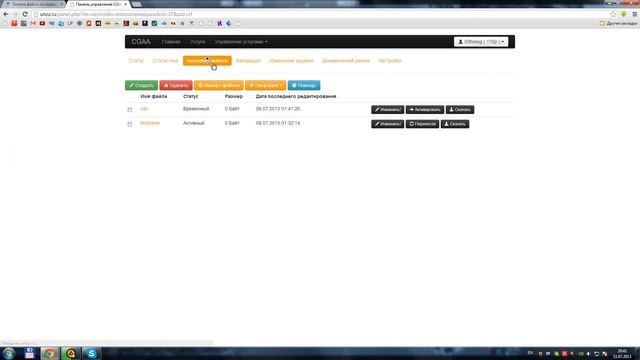Image resolution: width=640 pixels, height=360 pixels.
Task: Click the green extension icon beside the star
Action: point(624,14)
